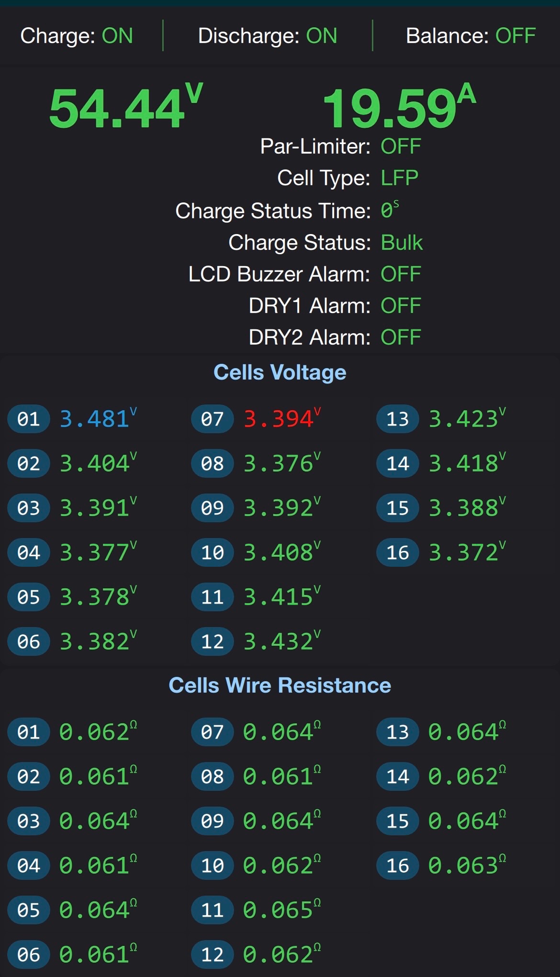Click cell 12 voltage index badge
The width and height of the screenshot is (560, 977).
click(212, 641)
